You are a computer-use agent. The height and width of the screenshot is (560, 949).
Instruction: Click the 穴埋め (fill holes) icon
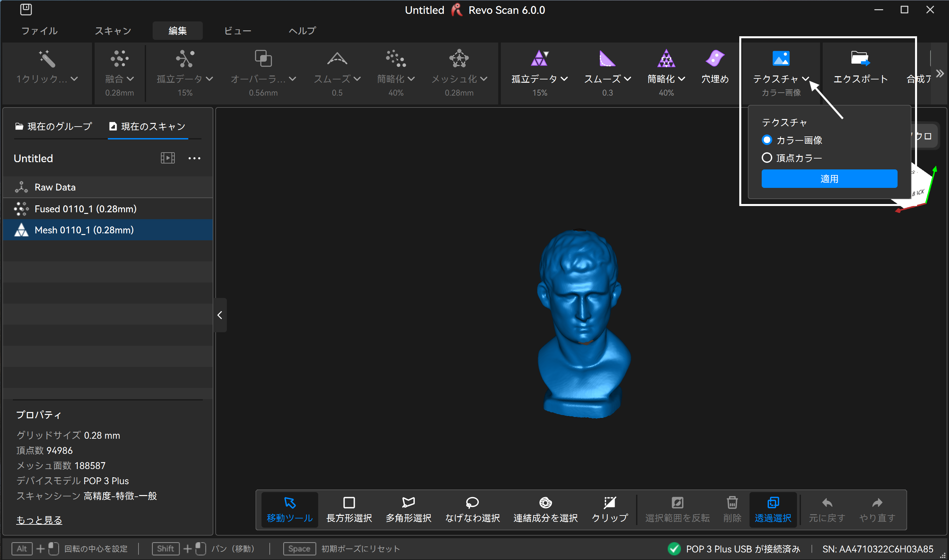(x=715, y=58)
